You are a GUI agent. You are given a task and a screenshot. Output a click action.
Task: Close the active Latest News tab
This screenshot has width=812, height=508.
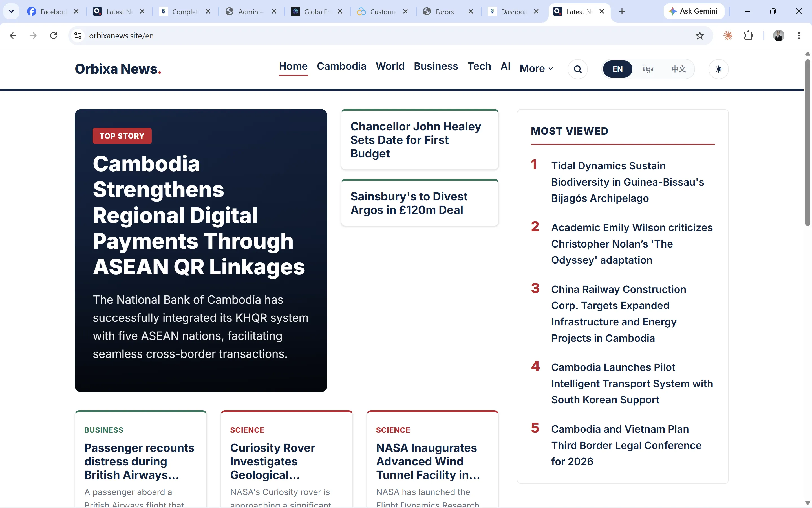pos(602,11)
